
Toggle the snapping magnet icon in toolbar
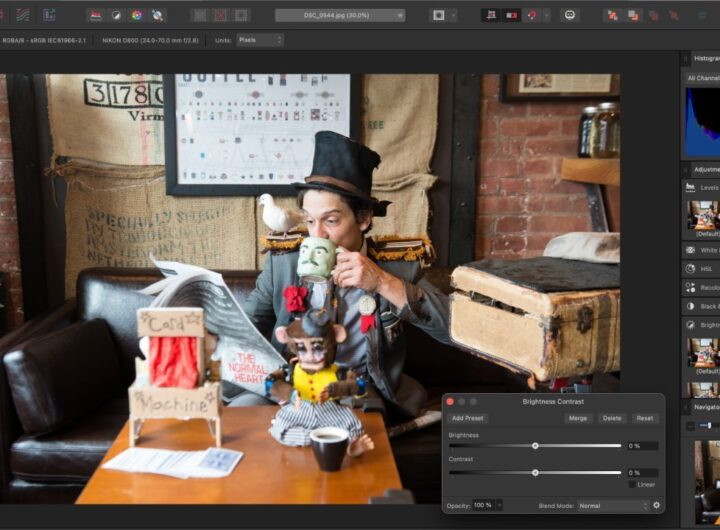pos(532,15)
